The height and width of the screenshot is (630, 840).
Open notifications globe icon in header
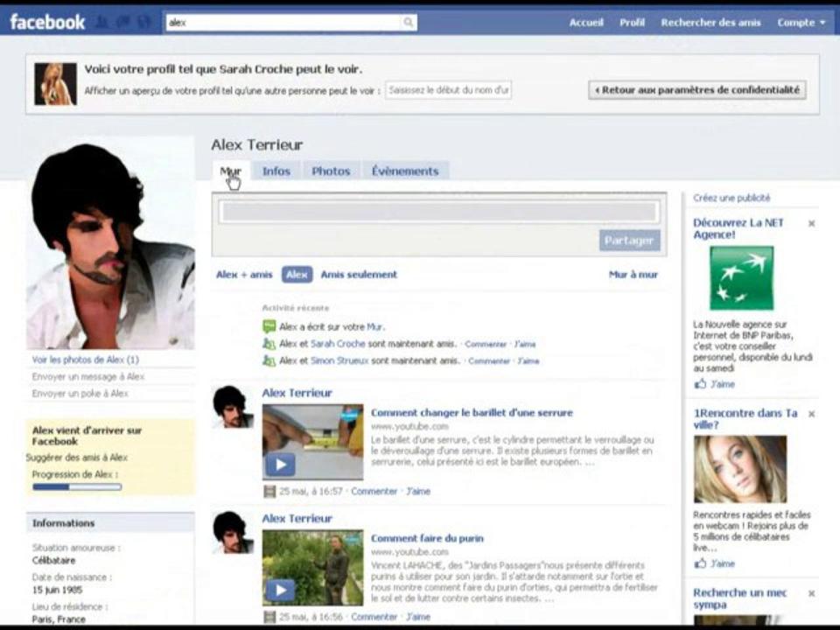tap(144, 23)
